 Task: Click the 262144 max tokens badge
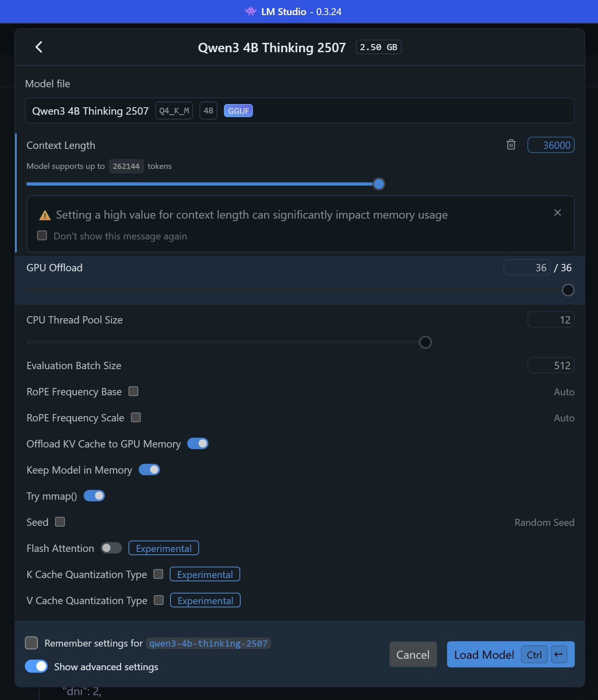point(126,166)
